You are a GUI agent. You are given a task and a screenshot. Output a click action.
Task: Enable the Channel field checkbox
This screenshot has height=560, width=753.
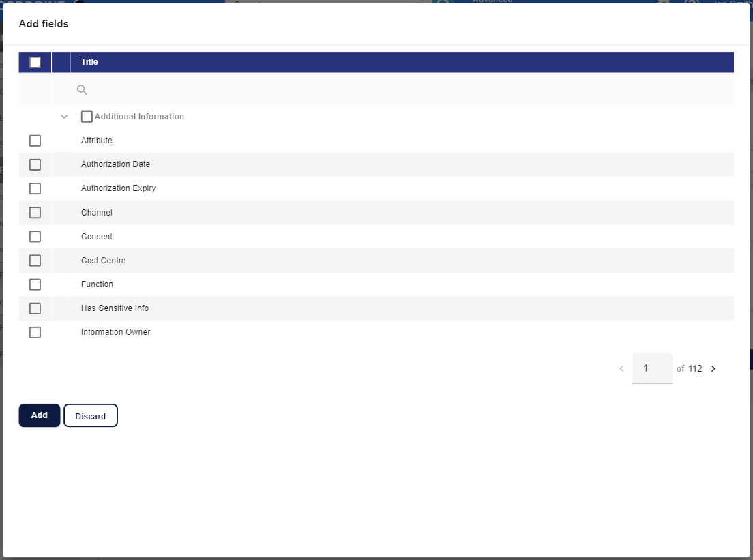pyautogui.click(x=35, y=213)
